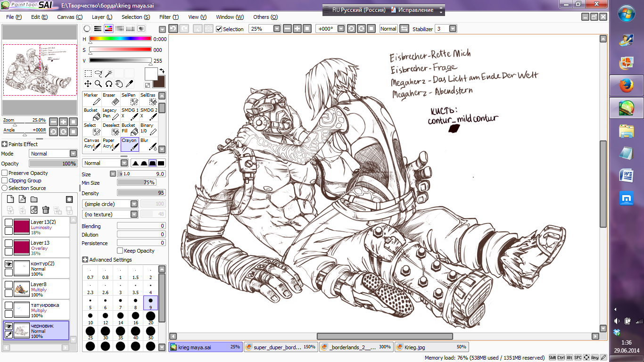This screenshot has height=362, width=644.
Task: Switch to the Krieg.jpg document tab
Action: (x=431, y=347)
